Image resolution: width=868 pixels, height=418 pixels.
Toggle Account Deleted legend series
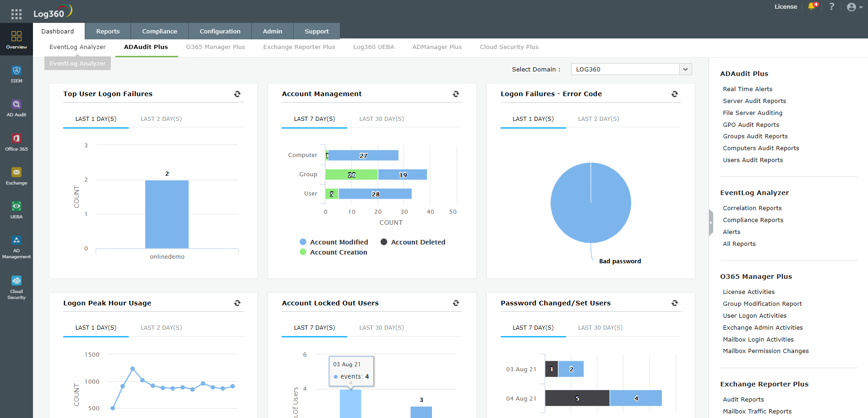(x=413, y=242)
